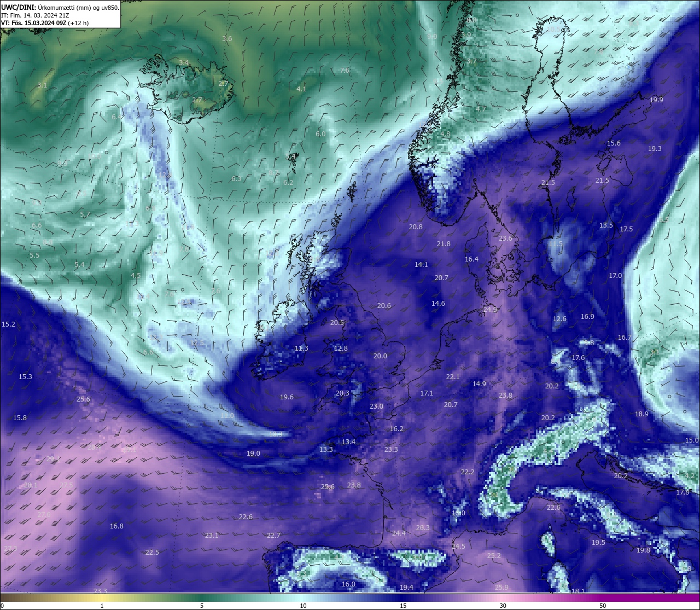Click the 7.6 value on the map

coord(345,71)
